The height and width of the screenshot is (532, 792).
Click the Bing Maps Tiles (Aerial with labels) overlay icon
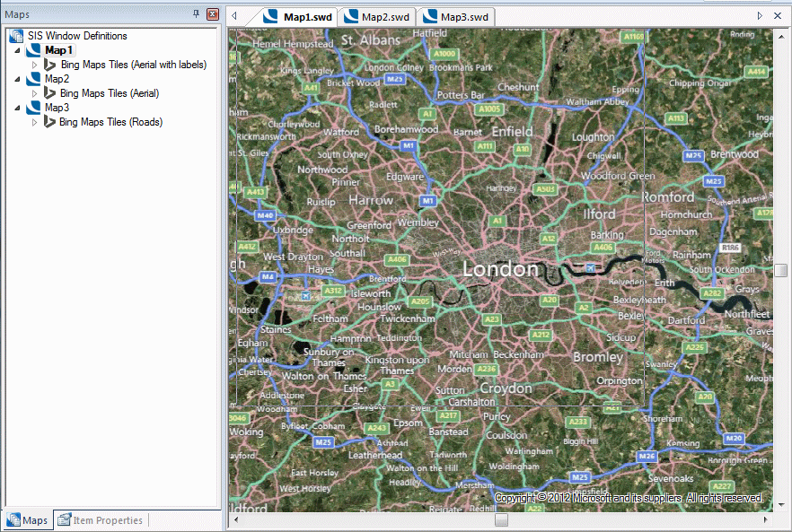coord(49,65)
